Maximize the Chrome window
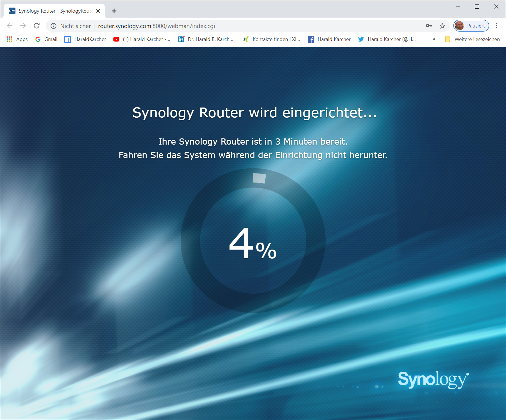The height and width of the screenshot is (420, 506). 477,6
